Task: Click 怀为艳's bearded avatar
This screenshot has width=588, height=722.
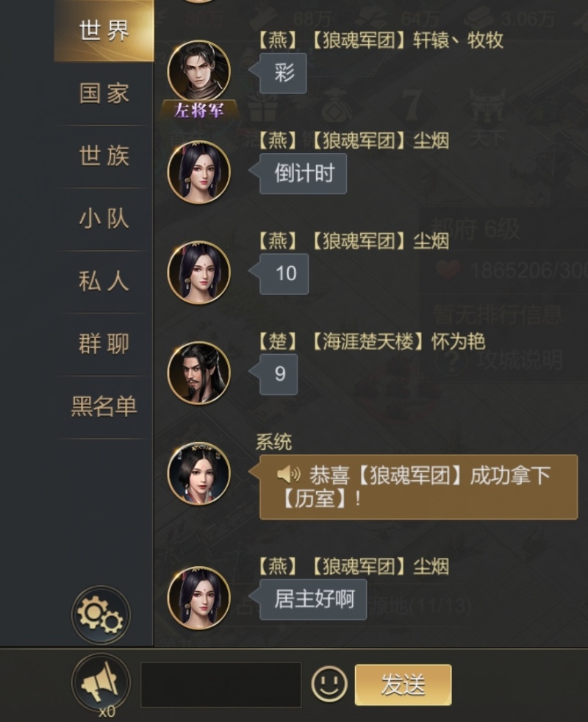Action: point(199,373)
